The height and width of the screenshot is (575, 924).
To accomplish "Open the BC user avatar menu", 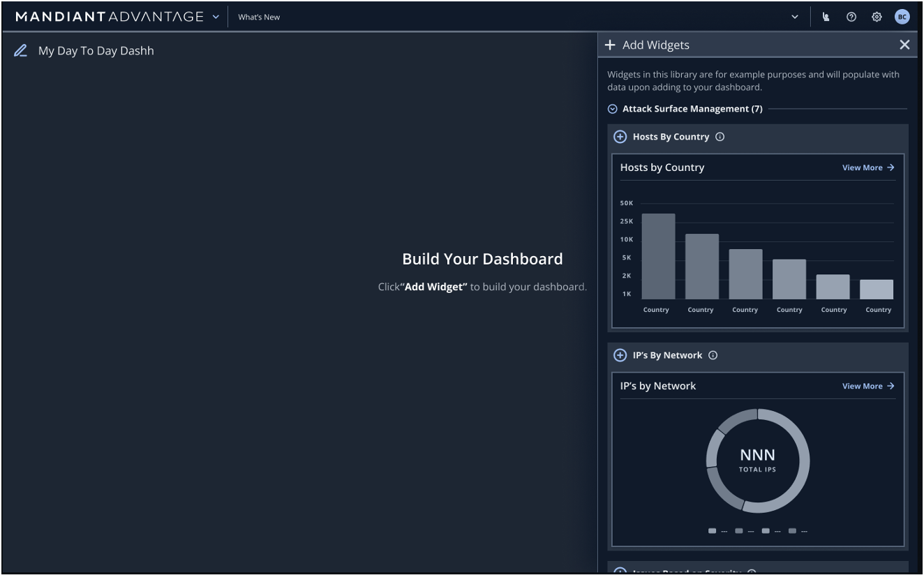I will [902, 16].
